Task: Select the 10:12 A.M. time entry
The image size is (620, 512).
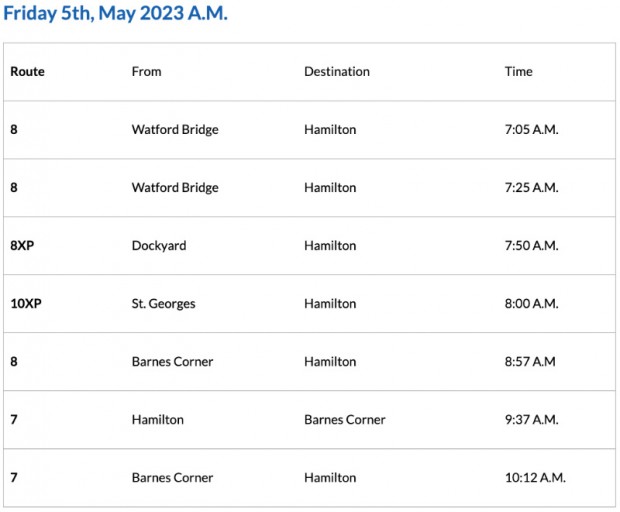Action: pos(535,478)
